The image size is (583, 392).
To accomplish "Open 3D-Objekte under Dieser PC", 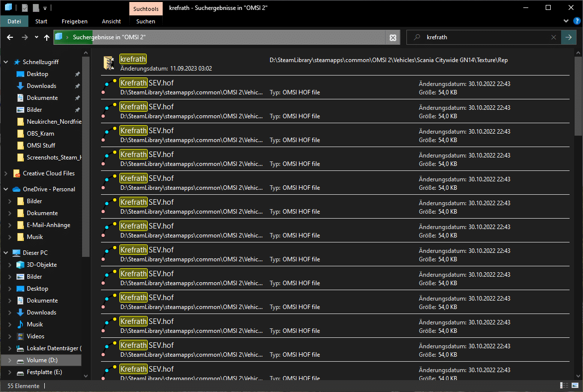I will [41, 265].
